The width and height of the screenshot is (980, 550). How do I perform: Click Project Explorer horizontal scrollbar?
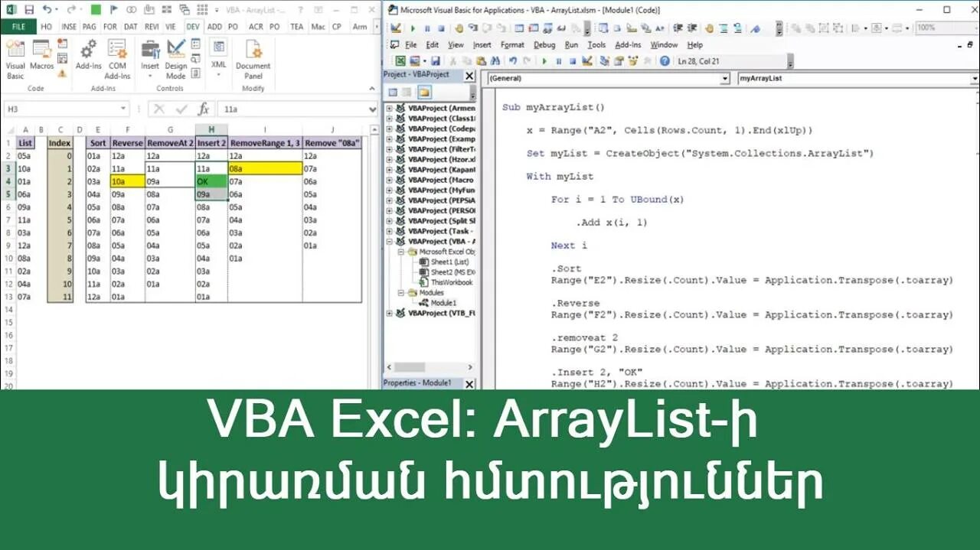430,367
